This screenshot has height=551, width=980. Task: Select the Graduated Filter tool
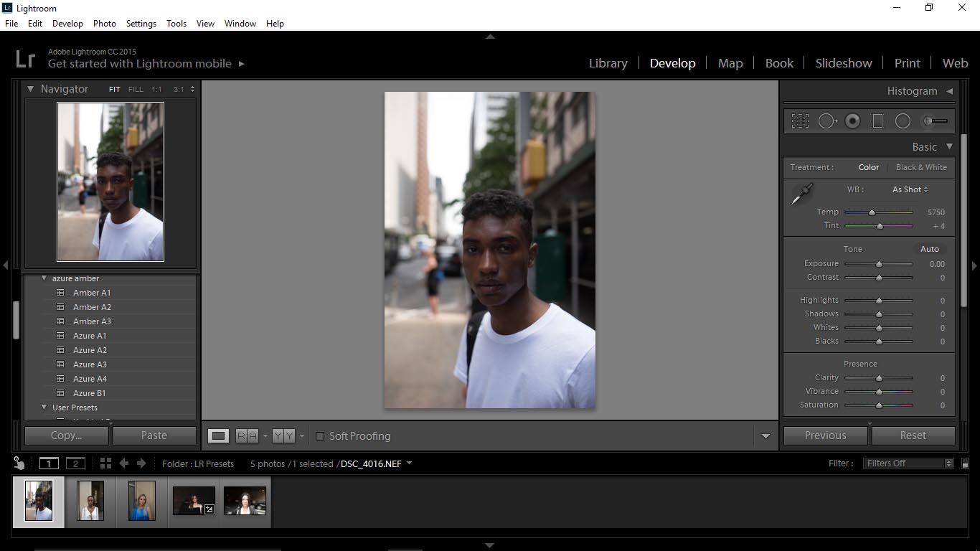tap(877, 121)
